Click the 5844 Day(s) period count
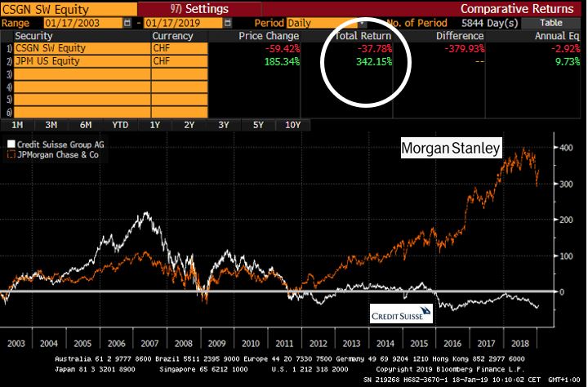Screen dimensions: 588x387 (x=490, y=23)
